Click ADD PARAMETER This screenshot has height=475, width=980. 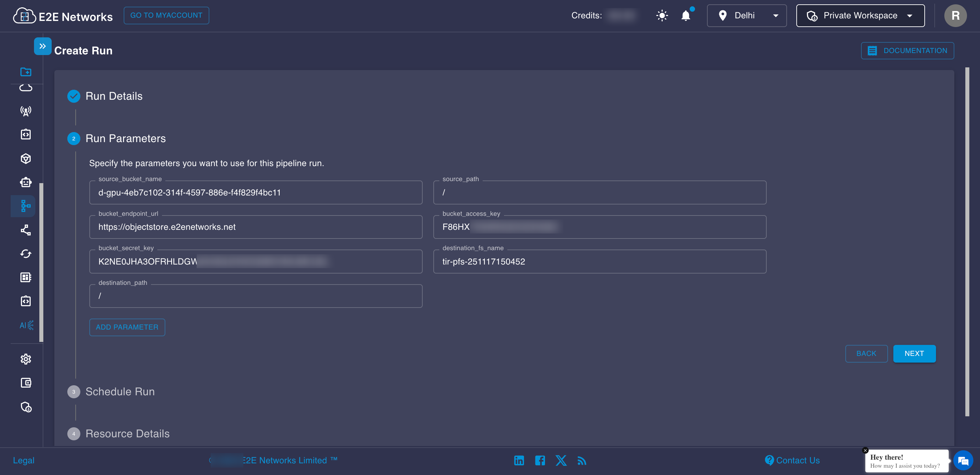click(127, 327)
